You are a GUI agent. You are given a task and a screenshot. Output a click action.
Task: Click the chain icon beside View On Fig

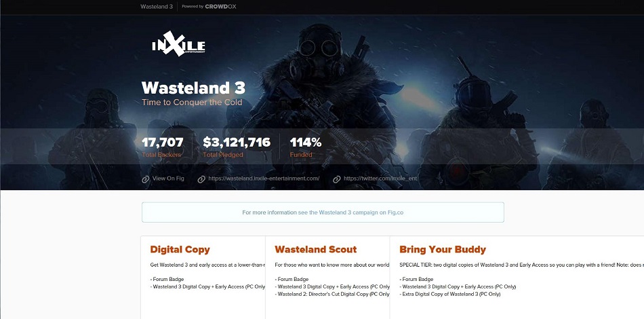click(x=145, y=179)
